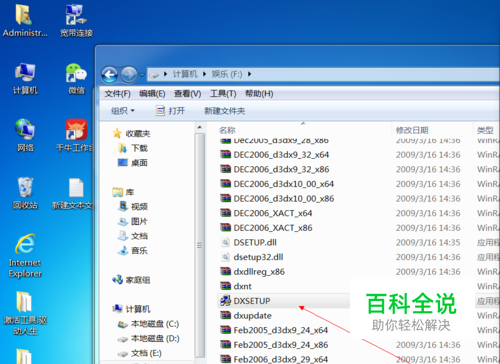Select 家庭组 in the navigation pane
The width and height of the screenshot is (500, 364).
pos(131,280)
